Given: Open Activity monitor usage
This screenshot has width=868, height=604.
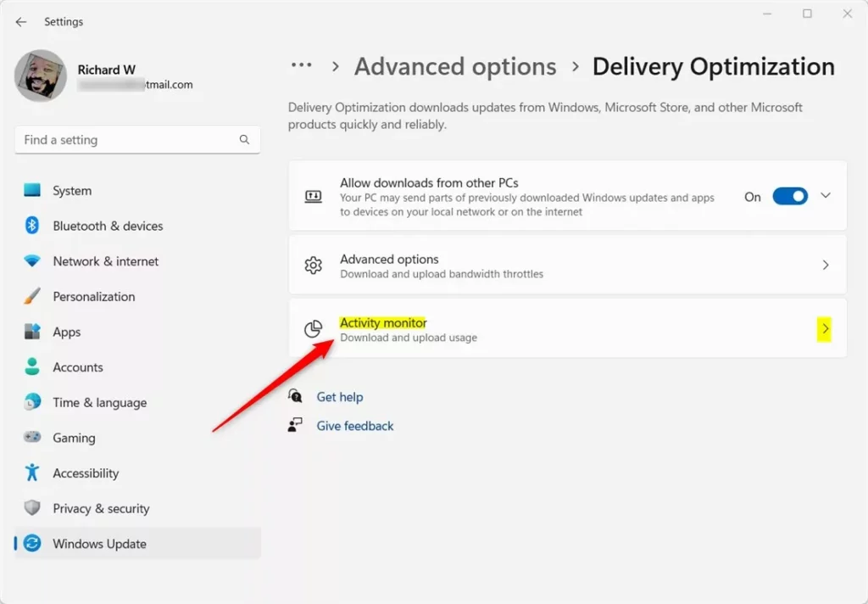Looking at the screenshot, I should click(x=567, y=328).
